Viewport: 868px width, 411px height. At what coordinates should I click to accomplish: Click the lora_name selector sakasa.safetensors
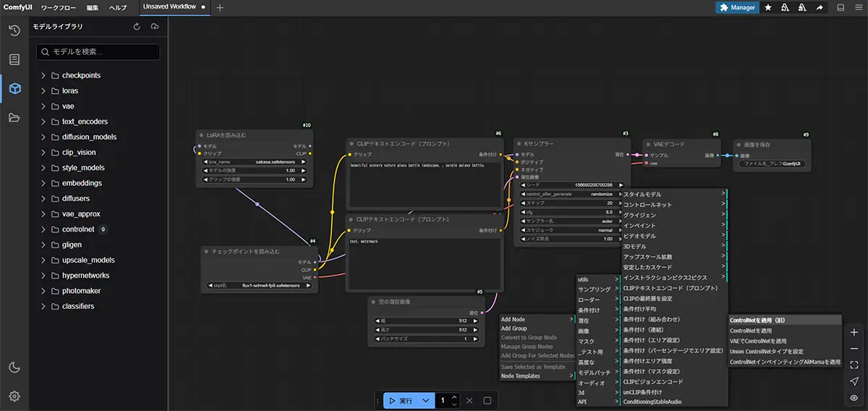pos(256,162)
